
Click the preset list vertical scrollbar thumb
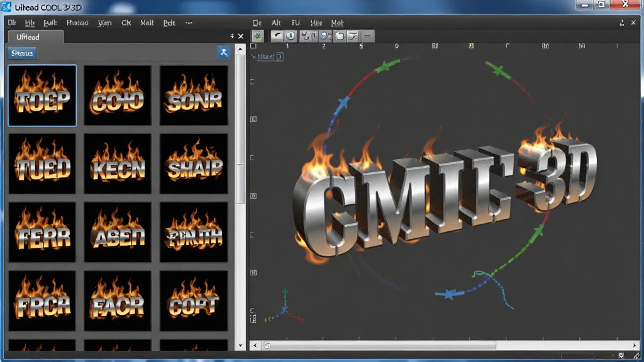point(241,129)
